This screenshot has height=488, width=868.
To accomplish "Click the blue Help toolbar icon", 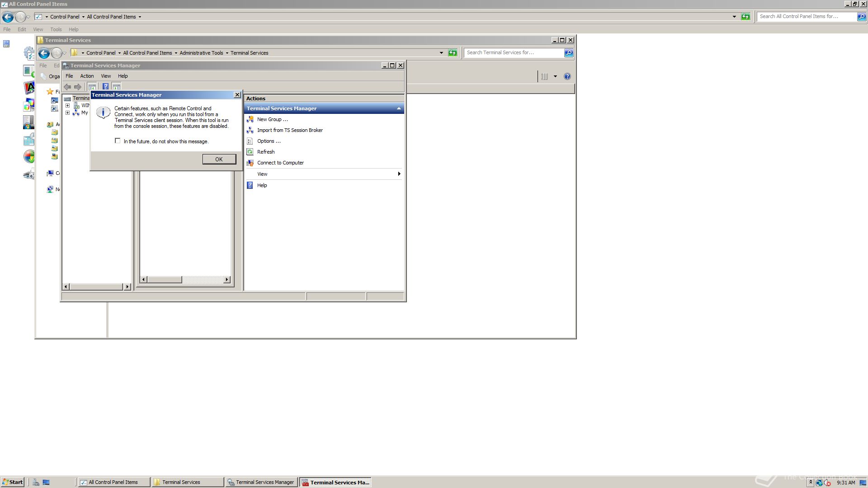I will point(105,87).
